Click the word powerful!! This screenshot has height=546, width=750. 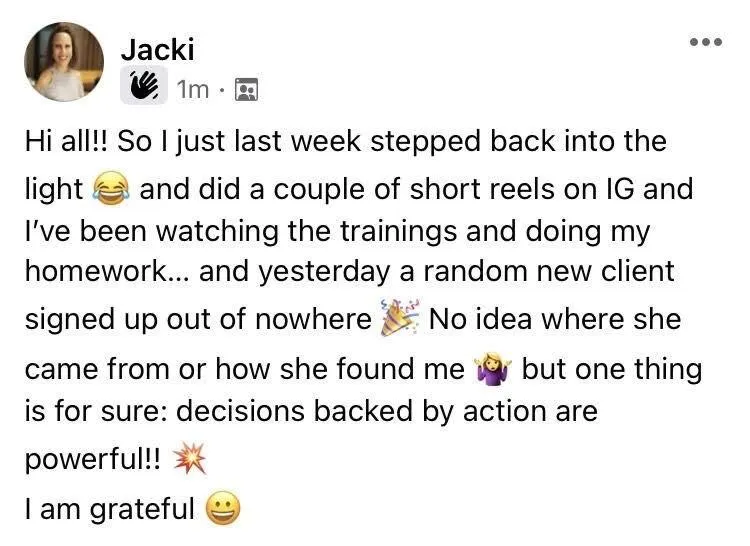(x=93, y=460)
